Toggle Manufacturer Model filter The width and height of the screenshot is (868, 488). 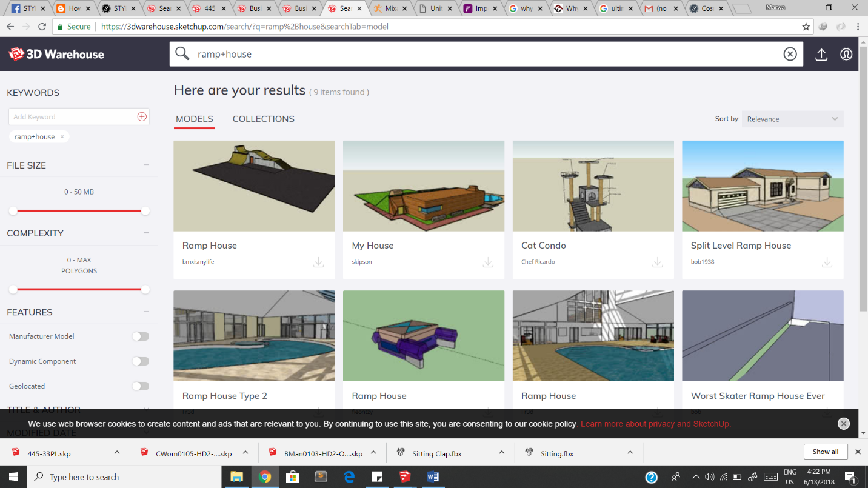pyautogui.click(x=141, y=336)
